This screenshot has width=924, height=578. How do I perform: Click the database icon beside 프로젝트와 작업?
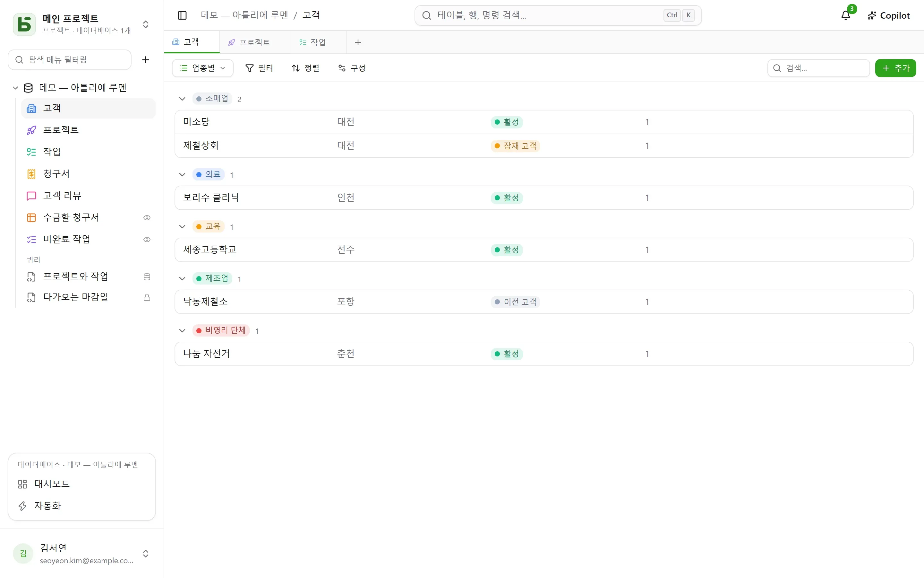coord(147,277)
